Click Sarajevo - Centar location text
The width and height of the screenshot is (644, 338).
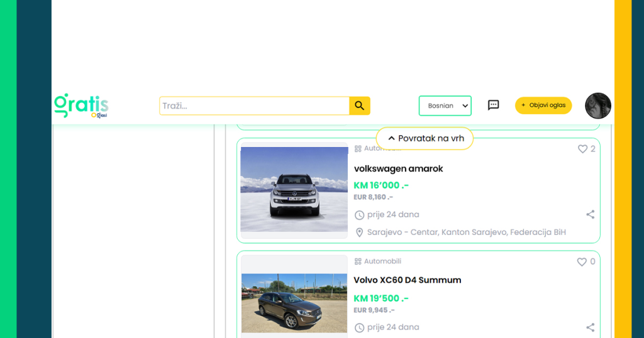(x=466, y=232)
